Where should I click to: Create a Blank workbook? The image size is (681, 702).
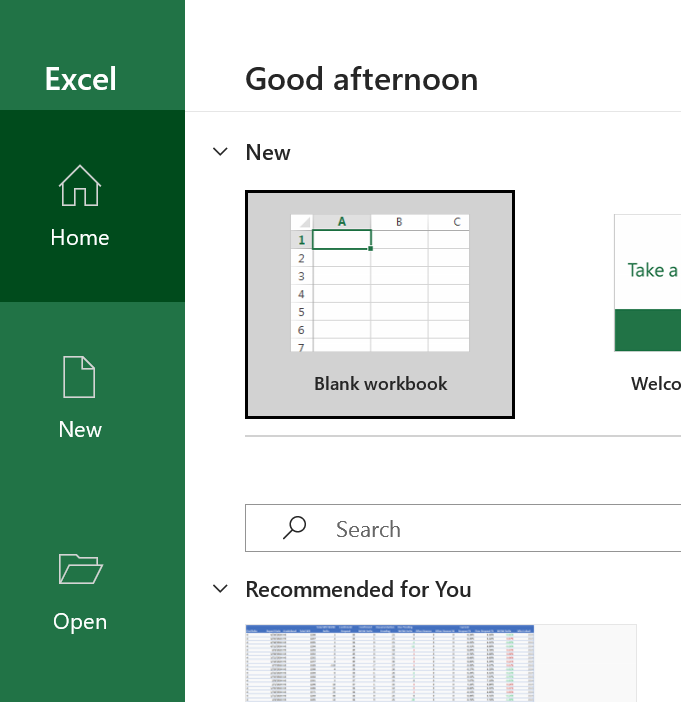coord(380,304)
